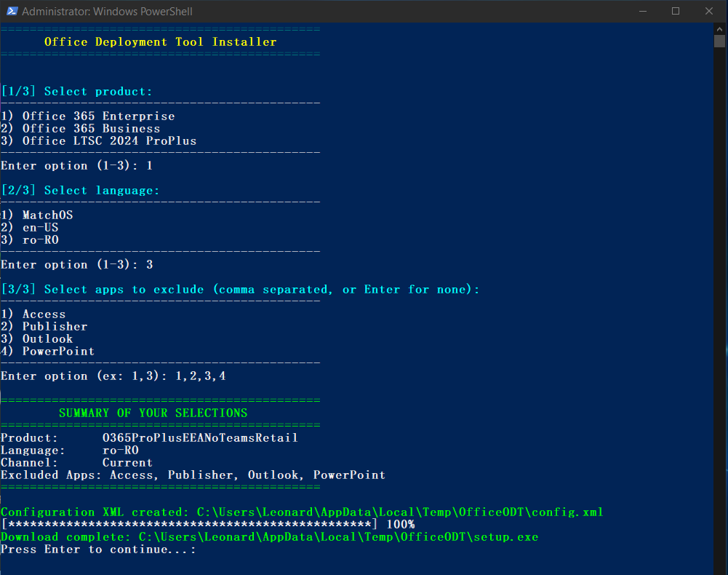This screenshot has height=575, width=728.
Task: Click the 'Office Deployment Tool Installer' heading
Action: [x=160, y=41]
